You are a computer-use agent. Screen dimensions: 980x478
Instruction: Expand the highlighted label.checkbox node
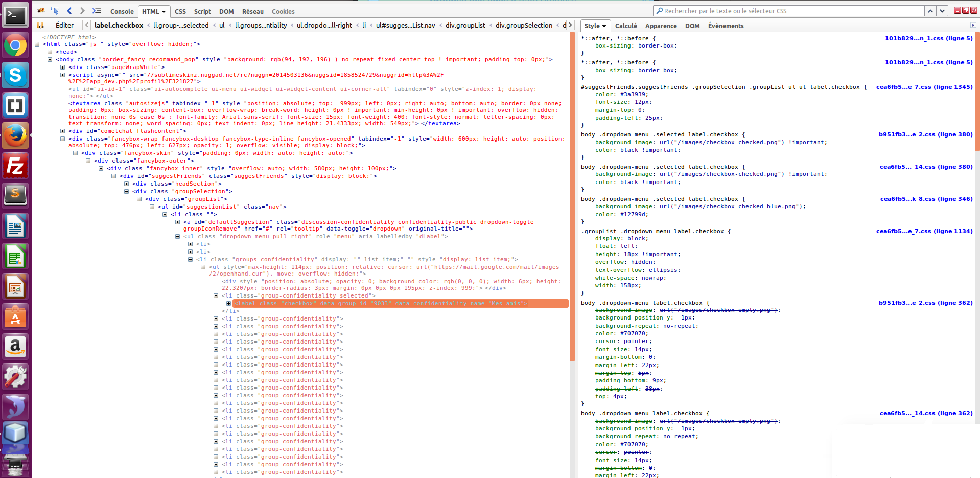point(229,304)
